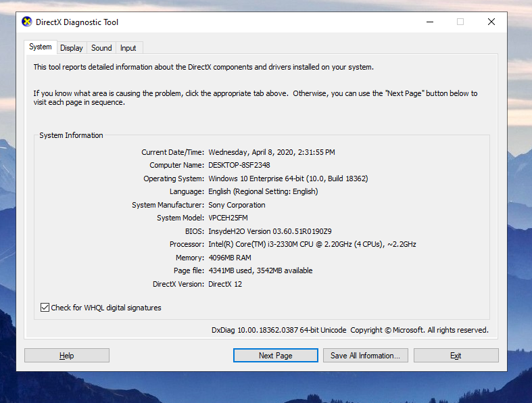The width and height of the screenshot is (532, 403).
Task: Click the DirectX Diagnostic Tool title bar icon
Action: tap(27, 22)
